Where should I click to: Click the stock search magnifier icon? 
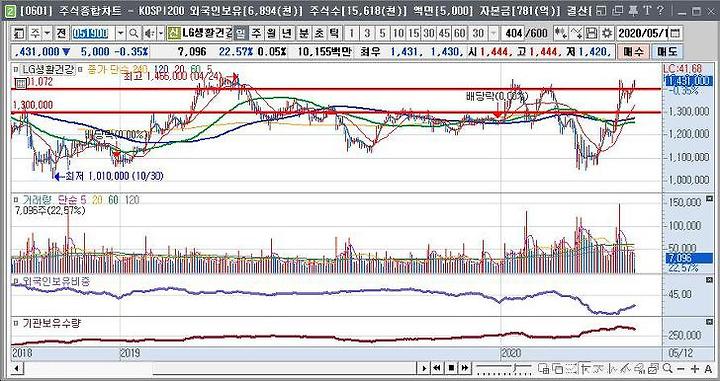point(134,33)
